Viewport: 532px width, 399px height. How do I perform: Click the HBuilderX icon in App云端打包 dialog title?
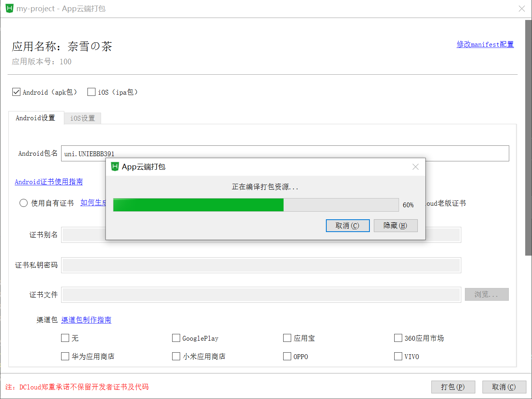(x=115, y=167)
